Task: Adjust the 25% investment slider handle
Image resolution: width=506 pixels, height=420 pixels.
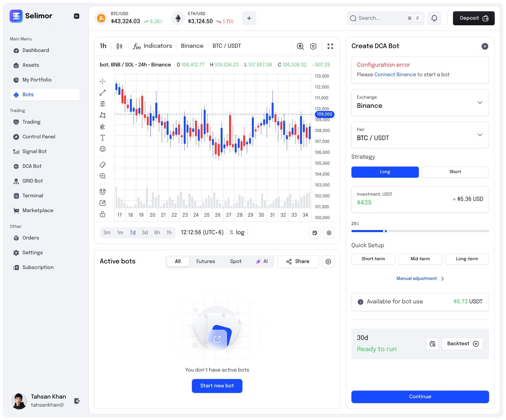Action: [x=386, y=231]
